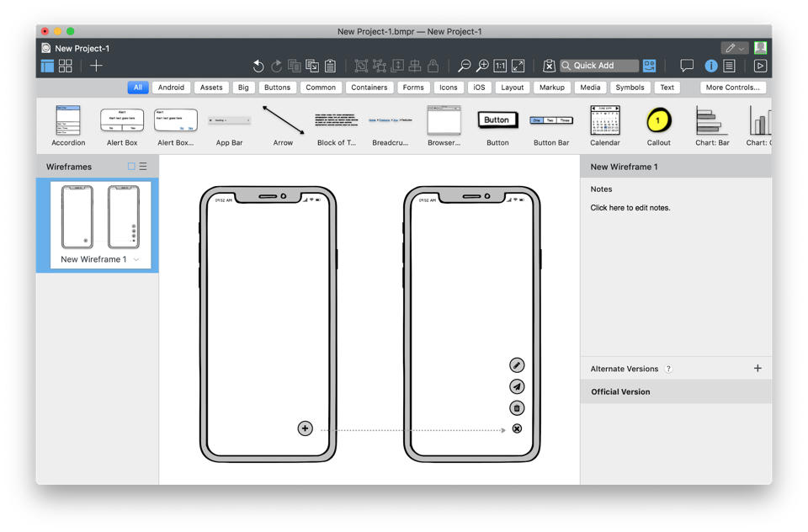Set zoom to actual size with 1:1 icon
Viewport: 808px width, 532px height.
498,65
